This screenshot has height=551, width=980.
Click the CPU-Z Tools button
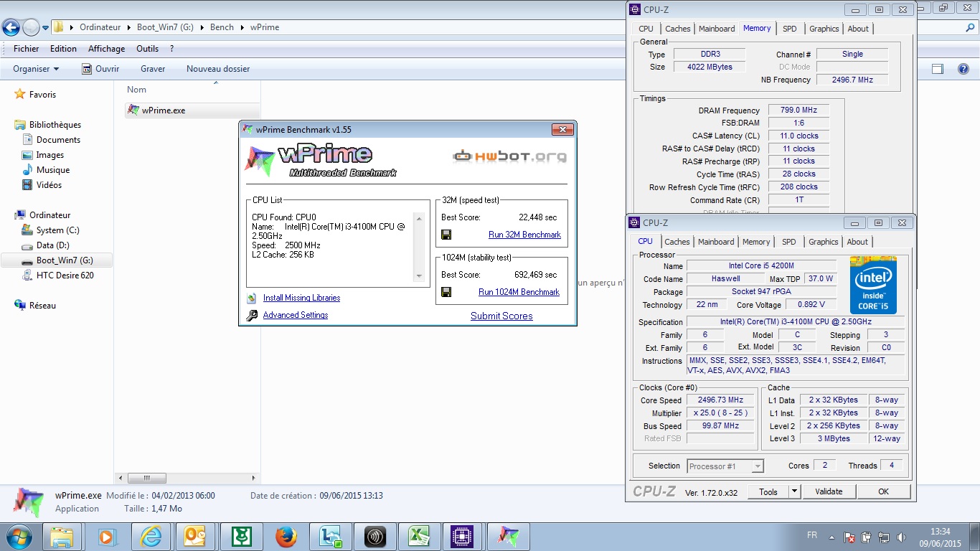click(x=768, y=491)
